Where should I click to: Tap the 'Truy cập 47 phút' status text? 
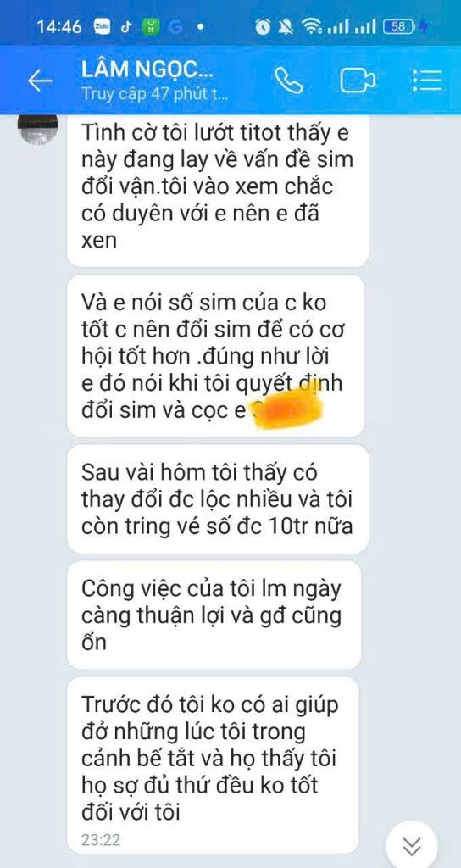[154, 93]
